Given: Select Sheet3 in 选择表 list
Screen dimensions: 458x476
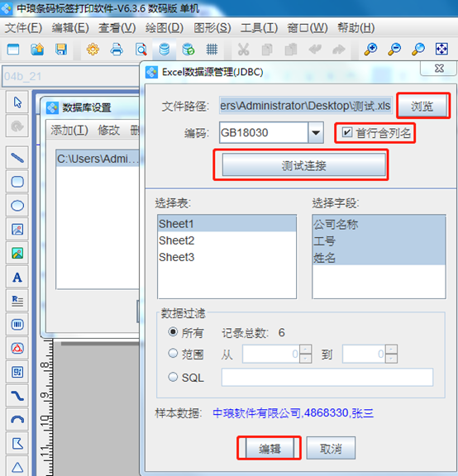Looking at the screenshot, I should coord(227,257).
